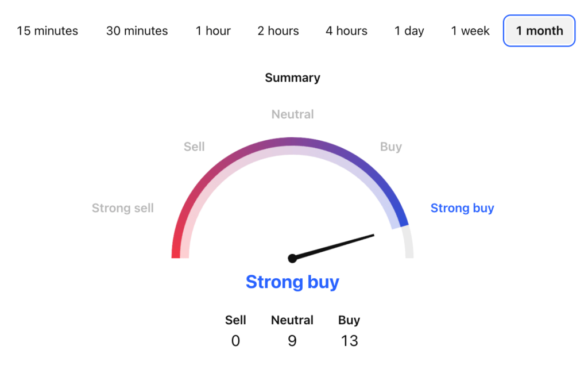The image size is (588, 369).
Task: Click the selected 1 month tab
Action: pos(539,31)
